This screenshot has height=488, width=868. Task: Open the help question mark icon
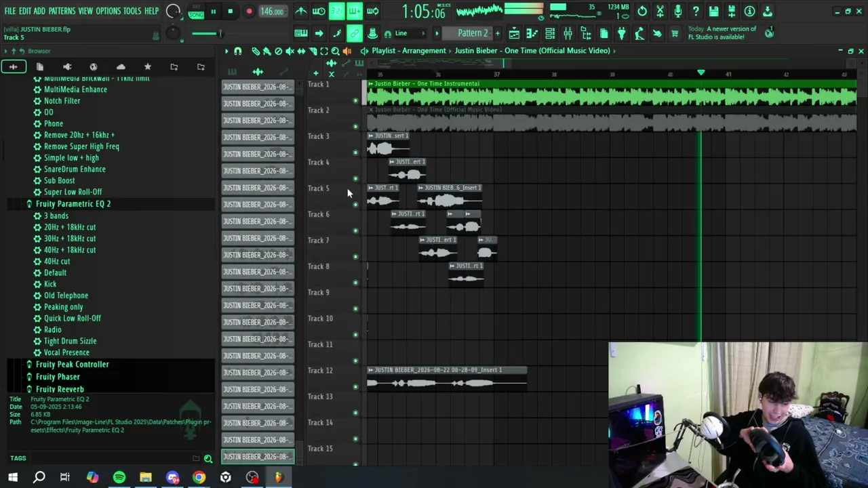696,12
